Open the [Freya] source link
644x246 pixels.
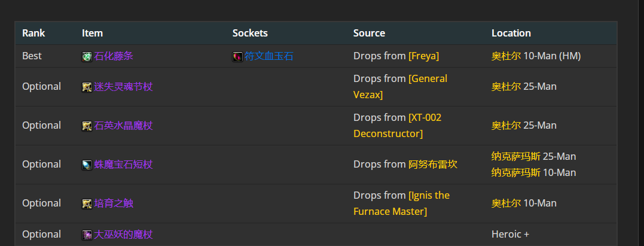pos(423,56)
